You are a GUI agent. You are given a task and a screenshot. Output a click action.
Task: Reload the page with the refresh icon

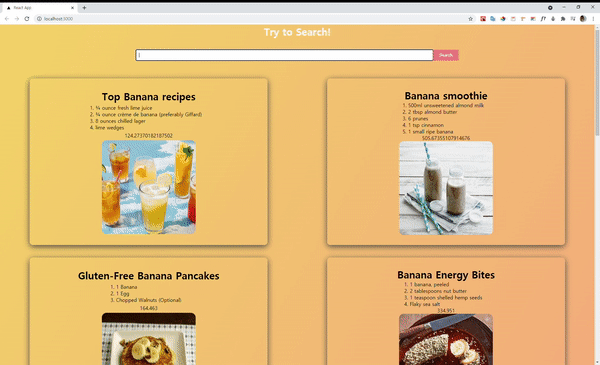point(27,19)
